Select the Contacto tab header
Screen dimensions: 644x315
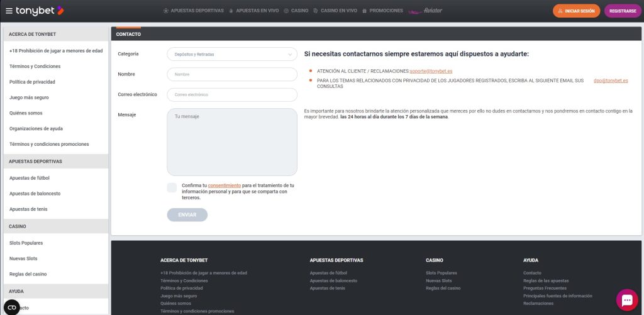pyautogui.click(x=128, y=34)
